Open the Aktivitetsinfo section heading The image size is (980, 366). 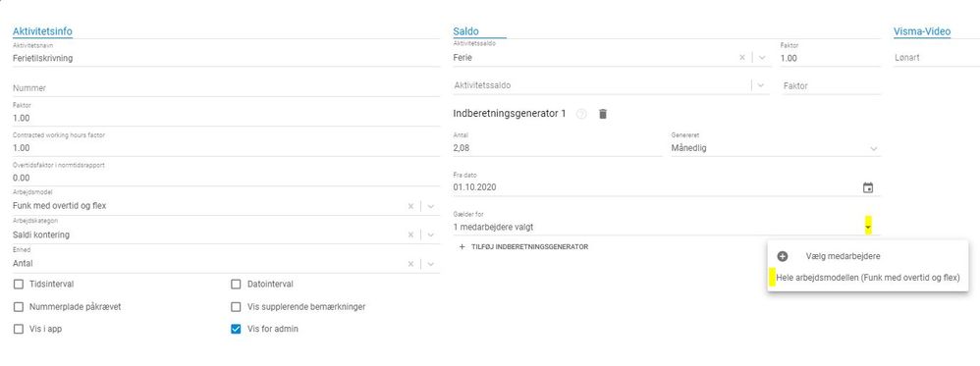coord(42,31)
